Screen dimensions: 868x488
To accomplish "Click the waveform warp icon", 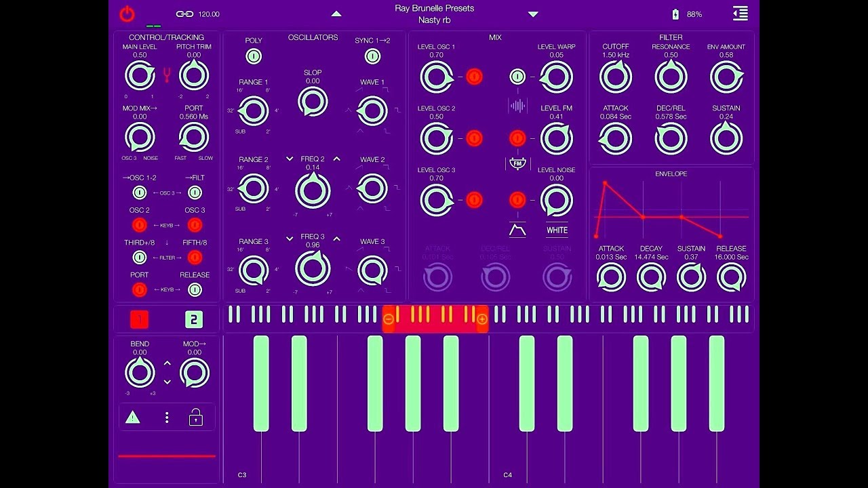I will [517, 106].
